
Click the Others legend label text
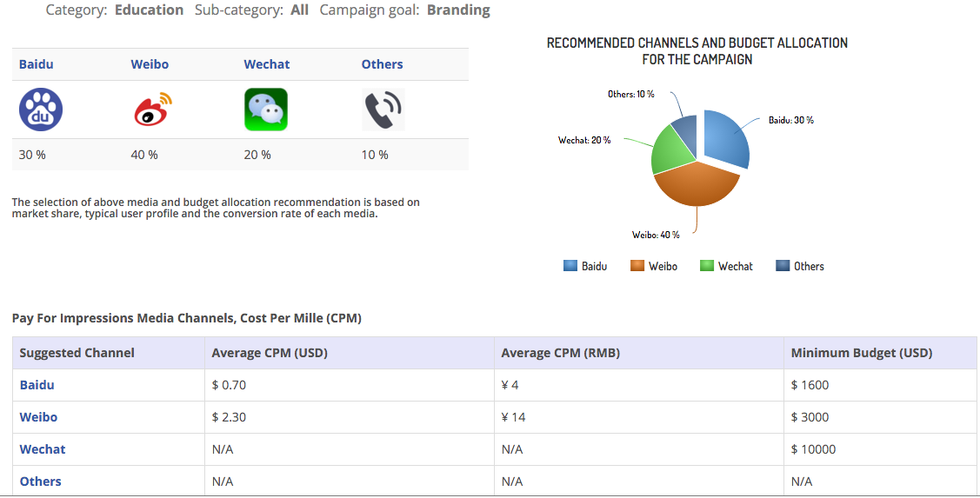click(810, 266)
